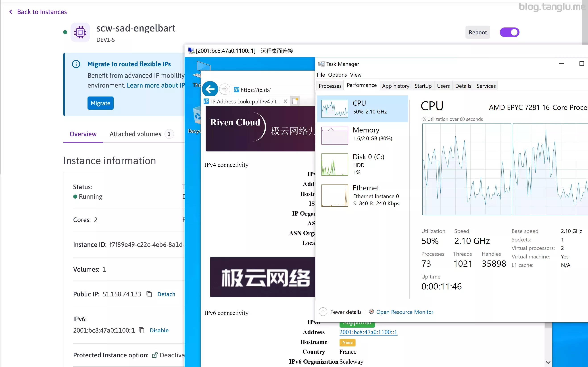588x367 pixels.
Task: Click the instance chip icon
Action: coord(80,32)
